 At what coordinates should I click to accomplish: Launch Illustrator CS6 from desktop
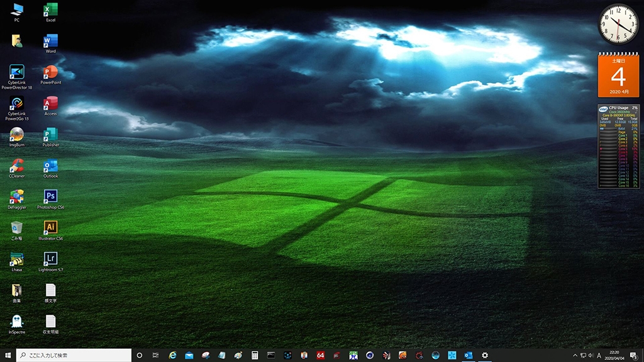50,230
